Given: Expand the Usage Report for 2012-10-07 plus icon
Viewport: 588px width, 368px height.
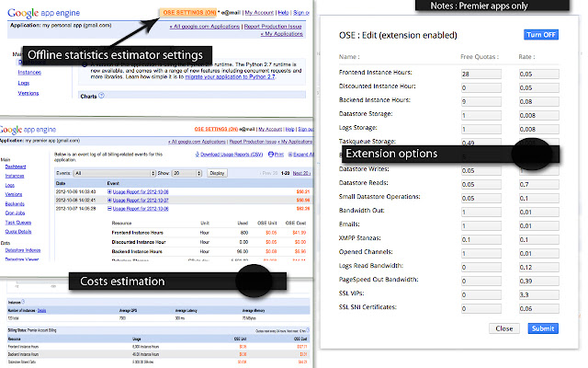Looking at the screenshot, I should click(109, 201).
